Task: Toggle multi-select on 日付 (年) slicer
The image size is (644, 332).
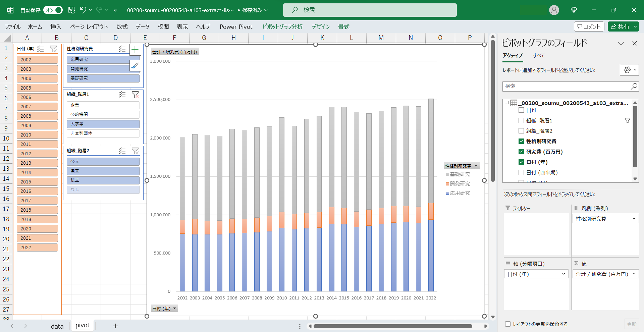Action: (40, 49)
